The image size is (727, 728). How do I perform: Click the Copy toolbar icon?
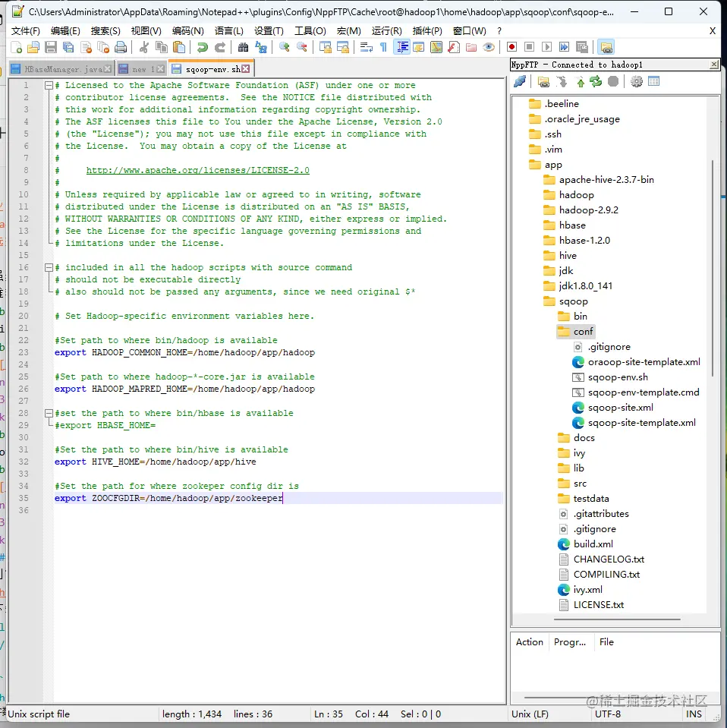[162, 47]
